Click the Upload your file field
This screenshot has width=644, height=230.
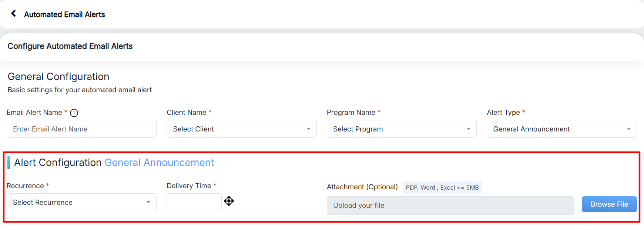point(450,206)
